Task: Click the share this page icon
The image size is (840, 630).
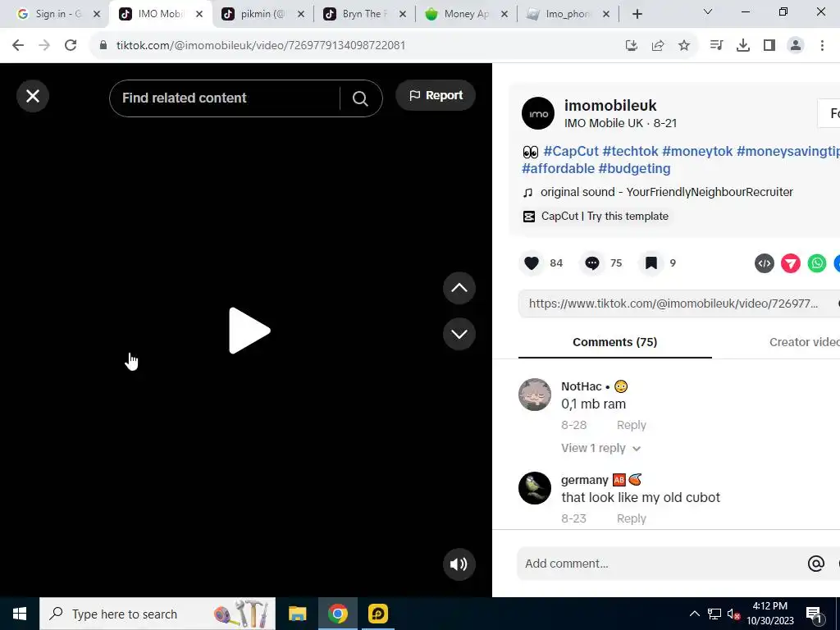Action: coord(658,46)
